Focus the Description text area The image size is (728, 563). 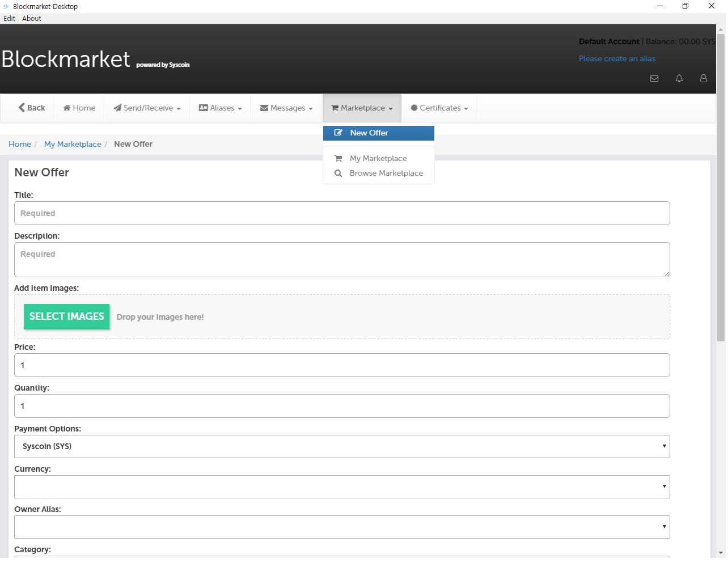342,260
